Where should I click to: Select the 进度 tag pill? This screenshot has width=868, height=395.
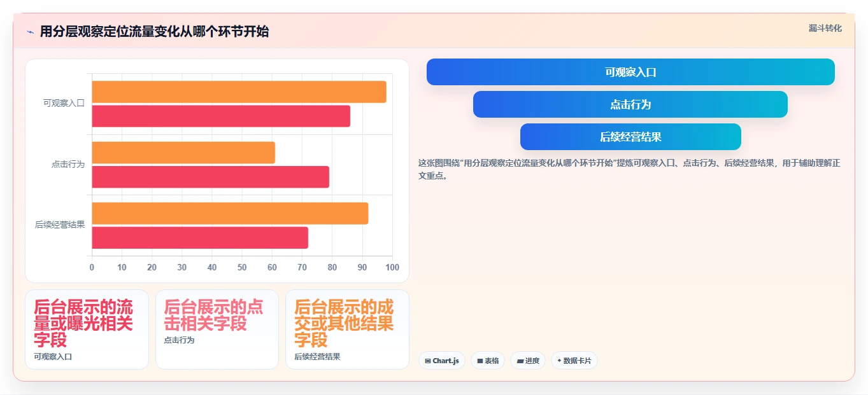coord(528,361)
